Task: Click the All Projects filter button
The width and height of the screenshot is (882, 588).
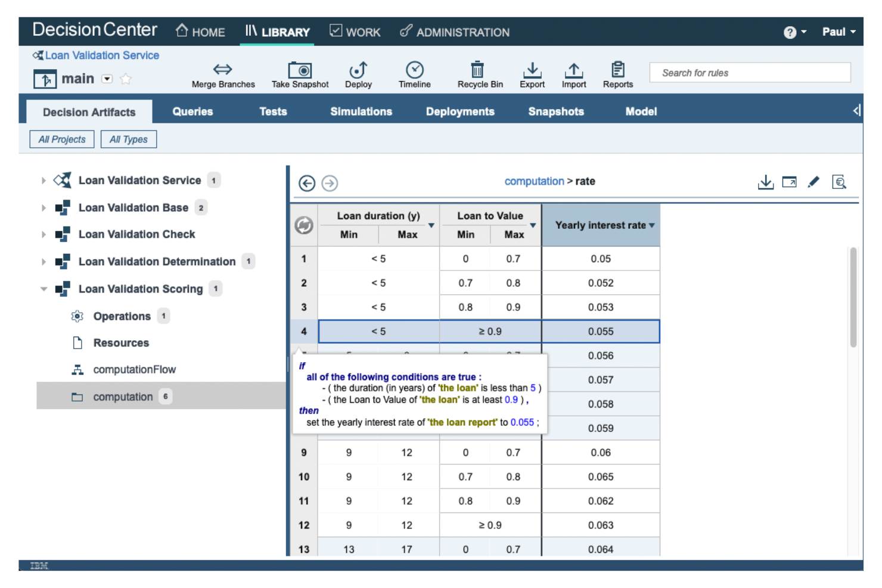Action: click(x=62, y=139)
